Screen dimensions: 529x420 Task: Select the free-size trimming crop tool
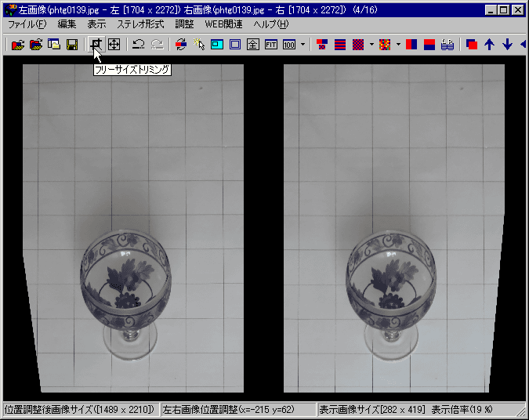click(x=96, y=45)
